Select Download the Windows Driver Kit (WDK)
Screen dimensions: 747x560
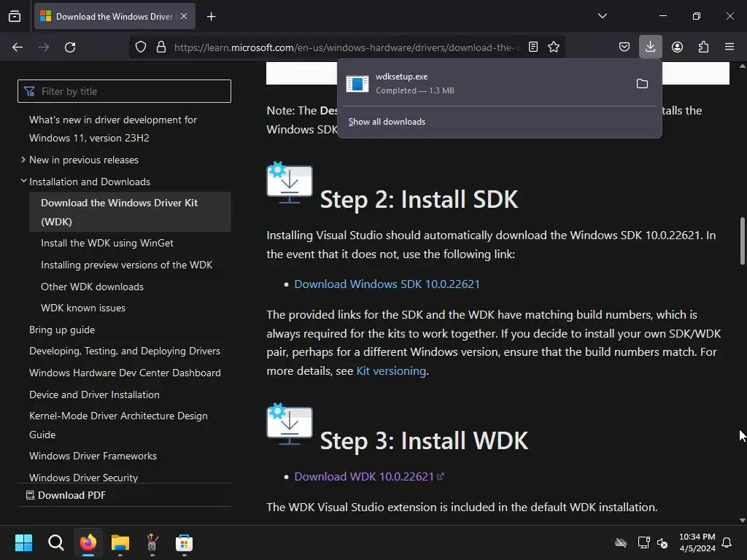click(130, 212)
